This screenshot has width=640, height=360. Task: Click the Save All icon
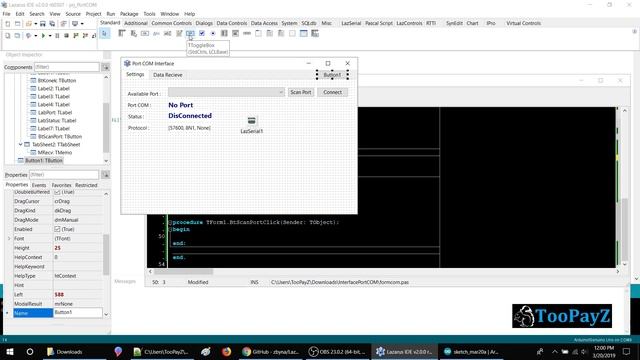(52, 24)
